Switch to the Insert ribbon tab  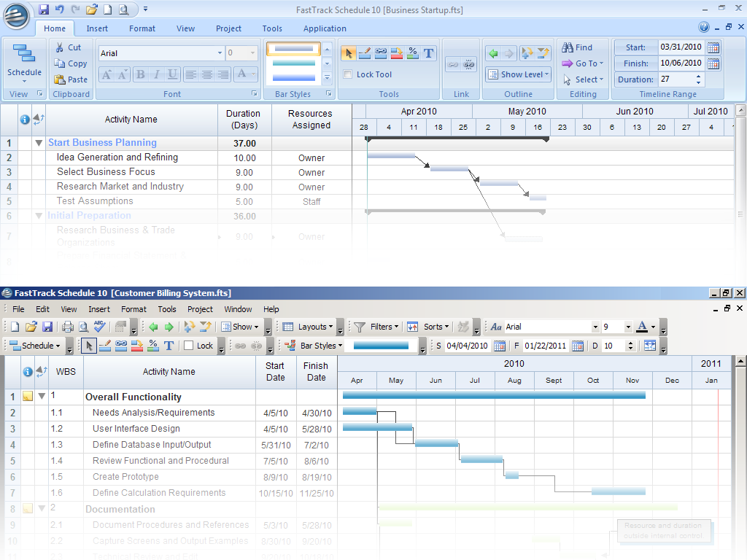(97, 28)
